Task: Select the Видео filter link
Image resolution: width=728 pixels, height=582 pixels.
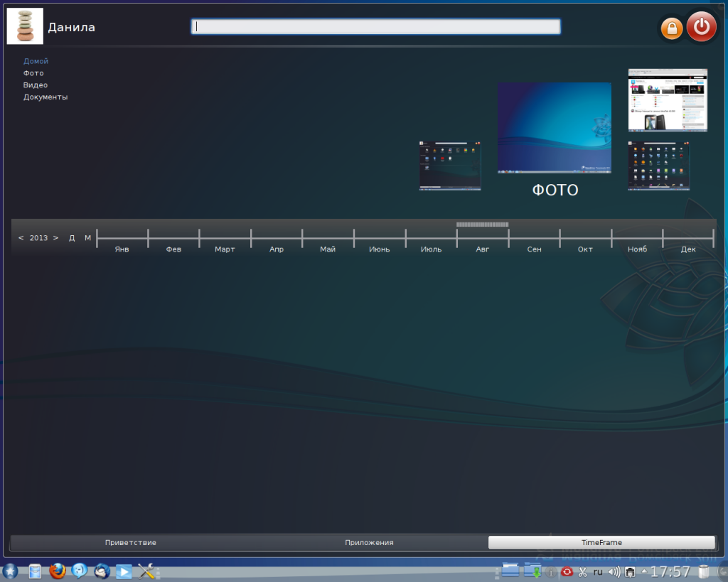Action: [36, 85]
